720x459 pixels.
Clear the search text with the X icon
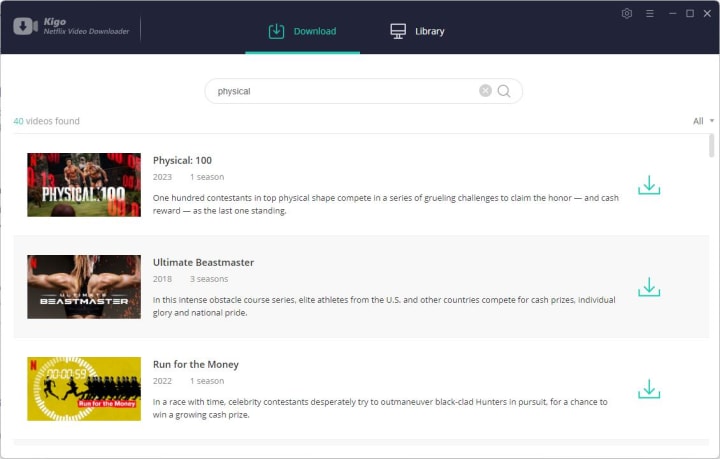coord(485,91)
